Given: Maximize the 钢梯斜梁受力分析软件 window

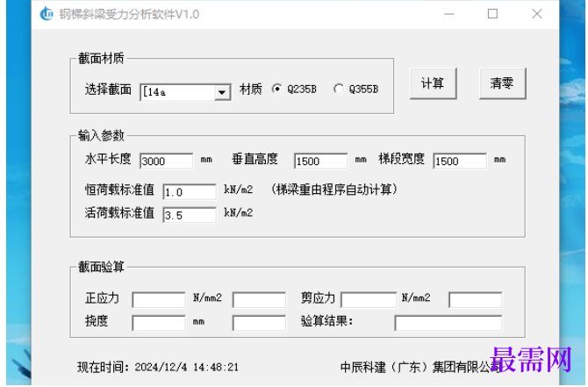Looking at the screenshot, I should (492, 14).
